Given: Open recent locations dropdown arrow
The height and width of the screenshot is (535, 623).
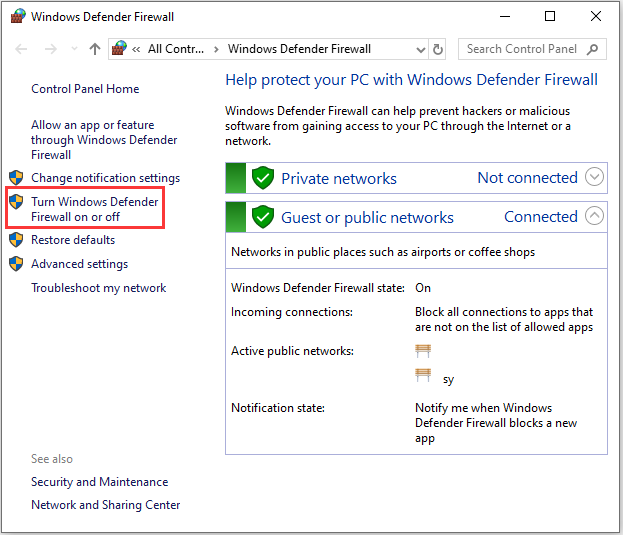Looking at the screenshot, I should click(74, 49).
